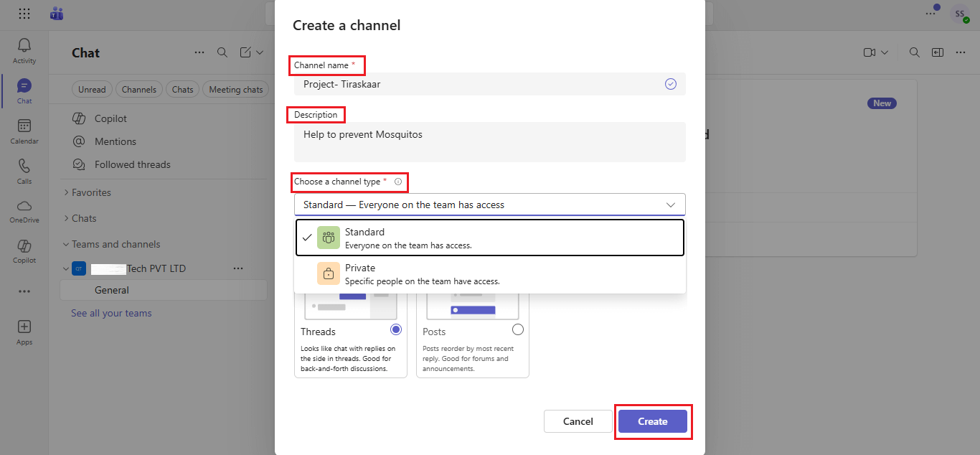Expand the Chats section
Viewport: 980px width, 455px height.
pos(84,218)
